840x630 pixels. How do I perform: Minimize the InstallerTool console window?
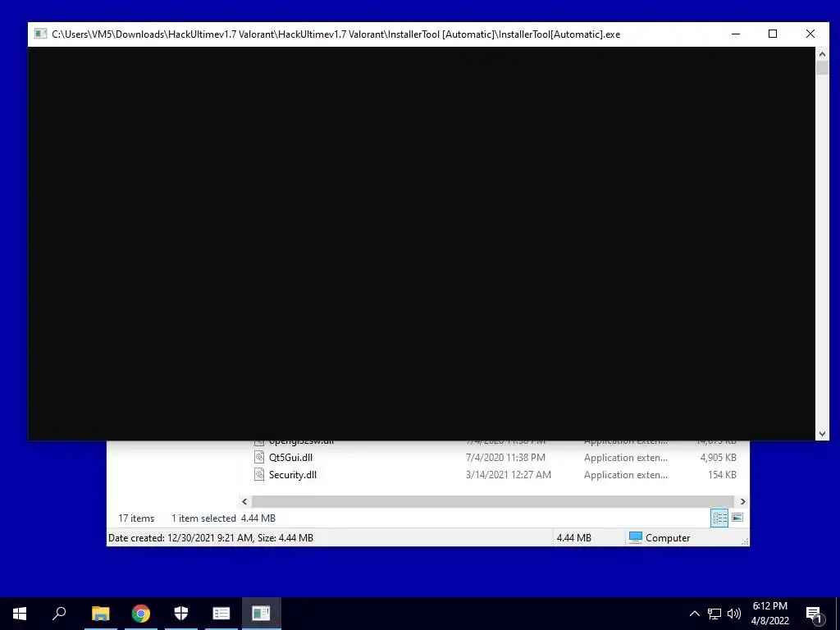[x=736, y=34]
